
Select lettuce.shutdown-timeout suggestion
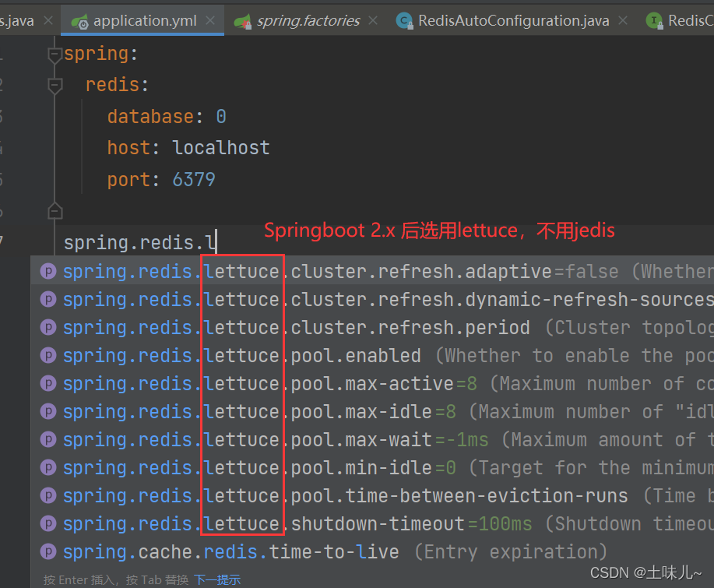pos(372,524)
